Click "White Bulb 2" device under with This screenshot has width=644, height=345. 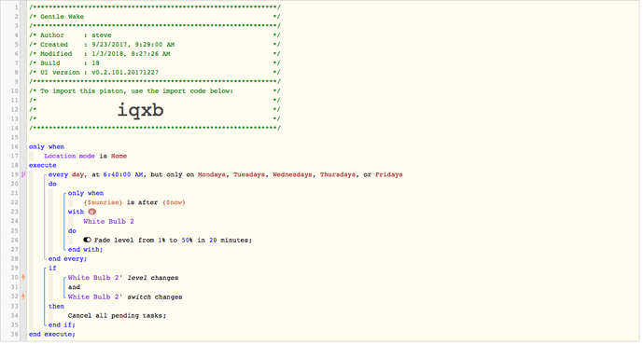(x=108, y=221)
